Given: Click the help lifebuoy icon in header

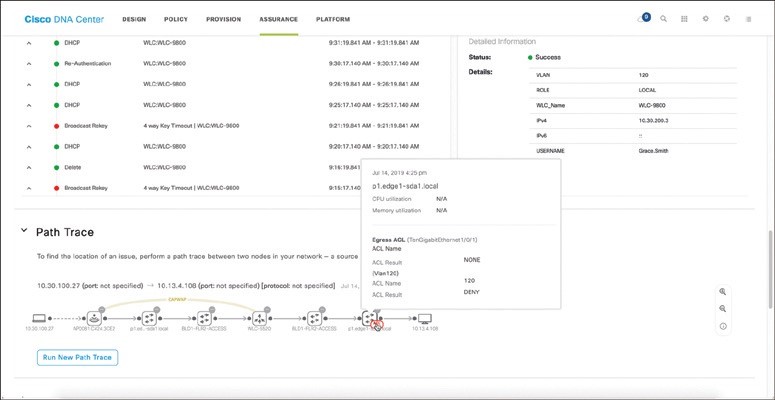Looking at the screenshot, I should (x=726, y=19).
